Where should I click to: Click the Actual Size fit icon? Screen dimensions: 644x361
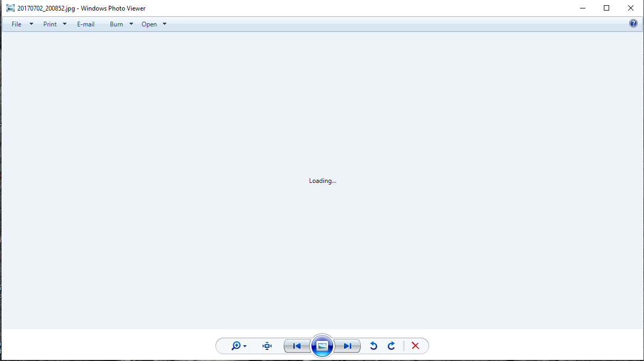(267, 346)
